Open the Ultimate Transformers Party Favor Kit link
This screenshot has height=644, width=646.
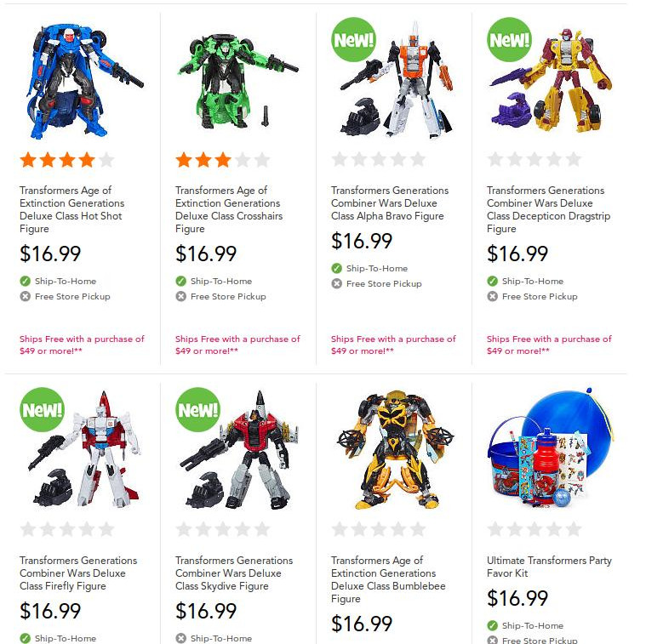[x=549, y=567]
